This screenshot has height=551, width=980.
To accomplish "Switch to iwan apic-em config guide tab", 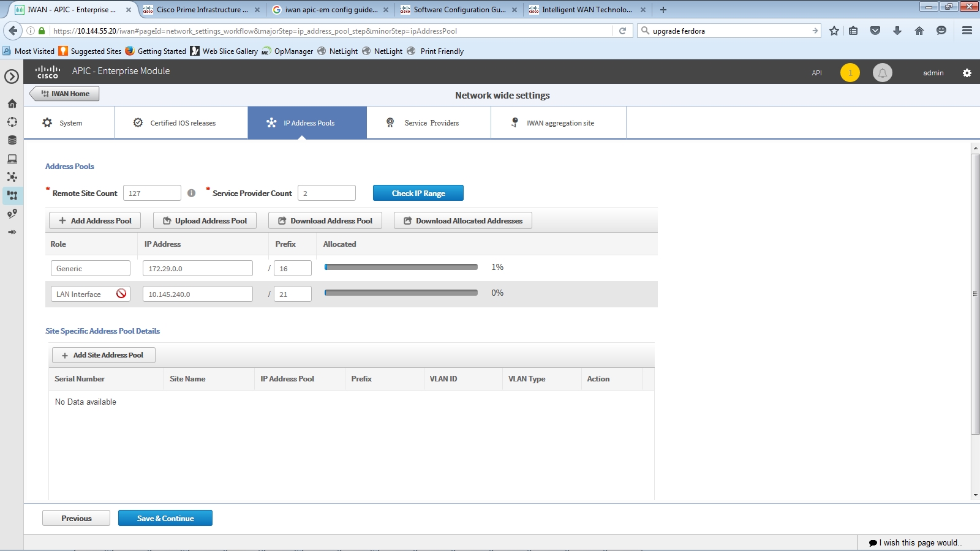I will point(330,10).
